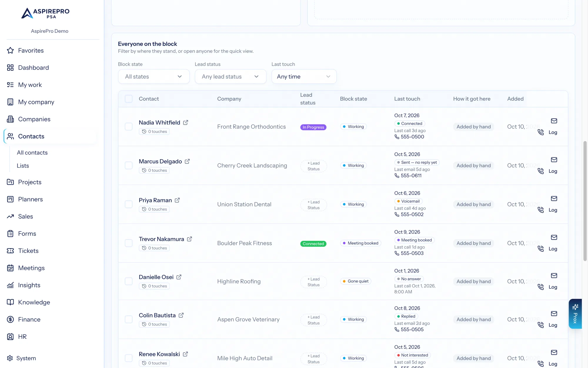Viewport: 588px width, 368px height.
Task: Check the box for Trevor Nakamura
Action: click(128, 243)
